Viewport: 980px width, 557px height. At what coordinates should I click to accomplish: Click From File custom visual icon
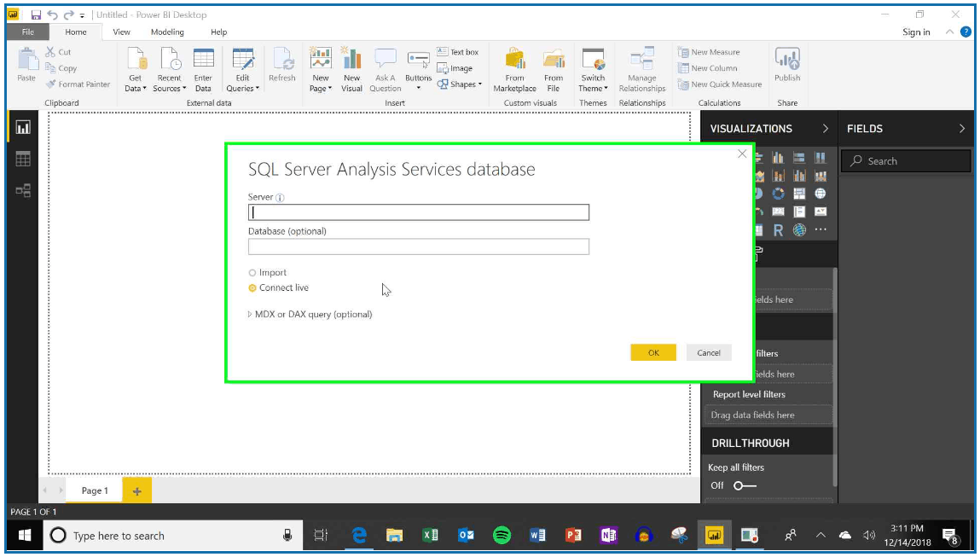(x=554, y=60)
